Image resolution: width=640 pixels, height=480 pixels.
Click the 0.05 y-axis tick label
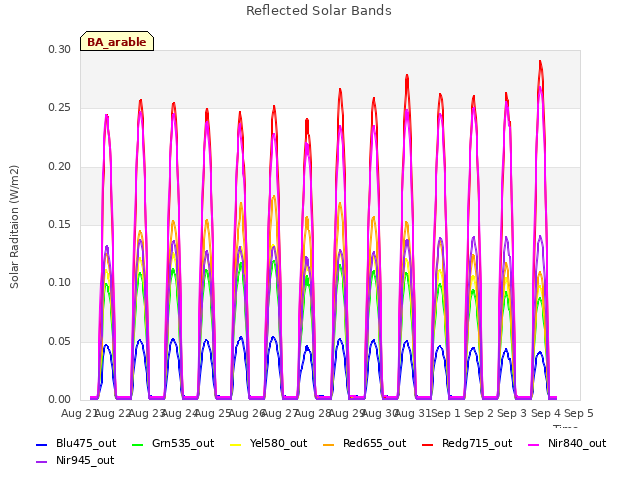60,341
